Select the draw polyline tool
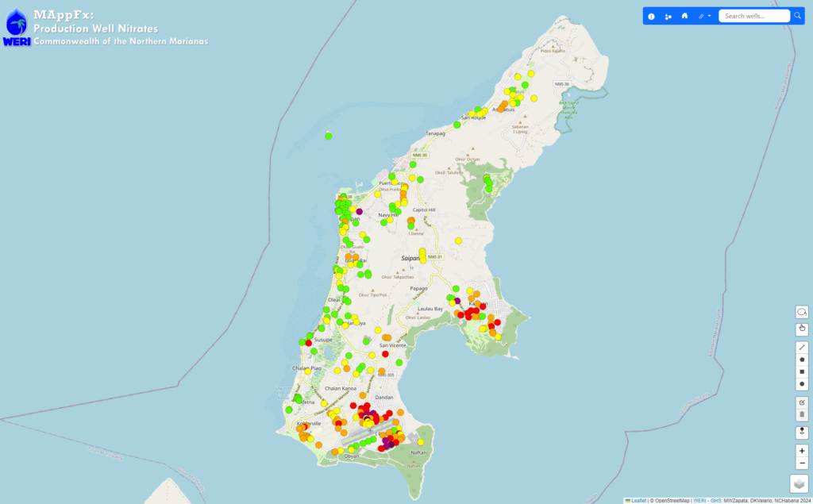 [x=801, y=347]
